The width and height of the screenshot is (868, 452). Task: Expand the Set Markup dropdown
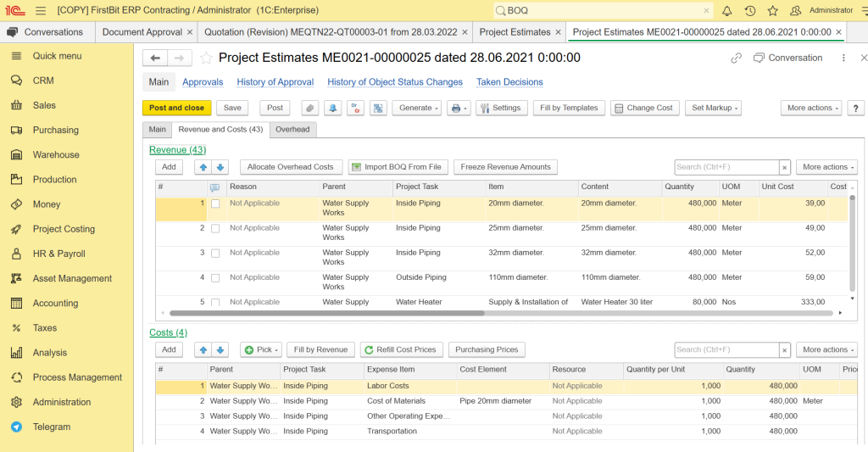pos(713,108)
